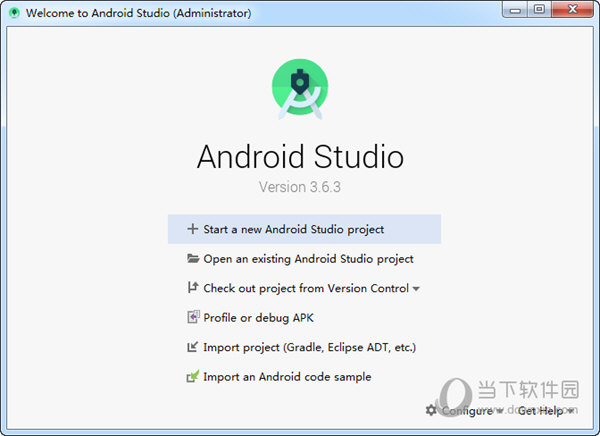
Task: Click the large Android Studio logo
Action: (300, 89)
